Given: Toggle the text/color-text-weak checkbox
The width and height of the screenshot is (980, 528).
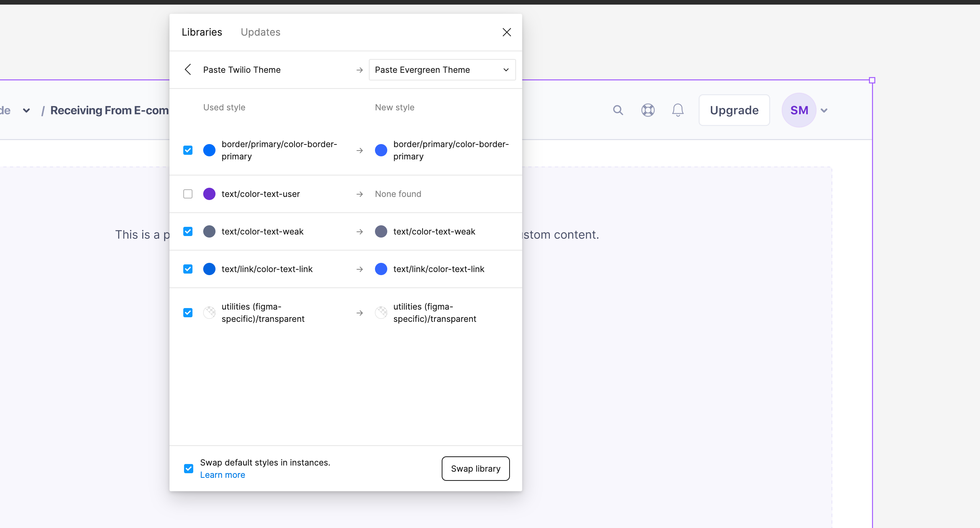Looking at the screenshot, I should (x=188, y=231).
